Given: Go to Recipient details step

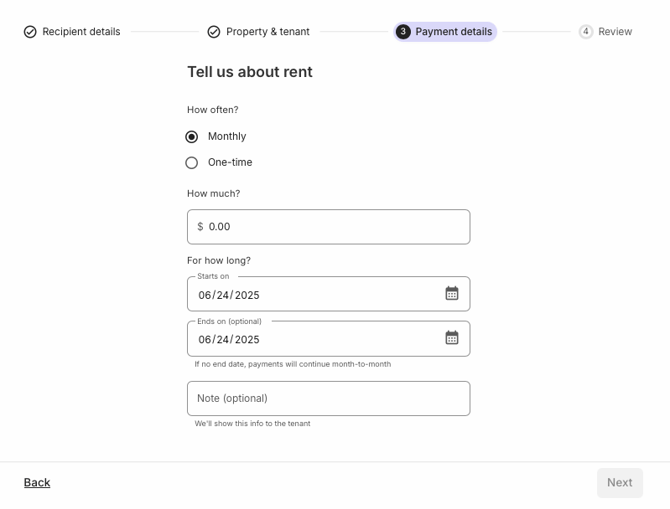Looking at the screenshot, I should point(72,32).
